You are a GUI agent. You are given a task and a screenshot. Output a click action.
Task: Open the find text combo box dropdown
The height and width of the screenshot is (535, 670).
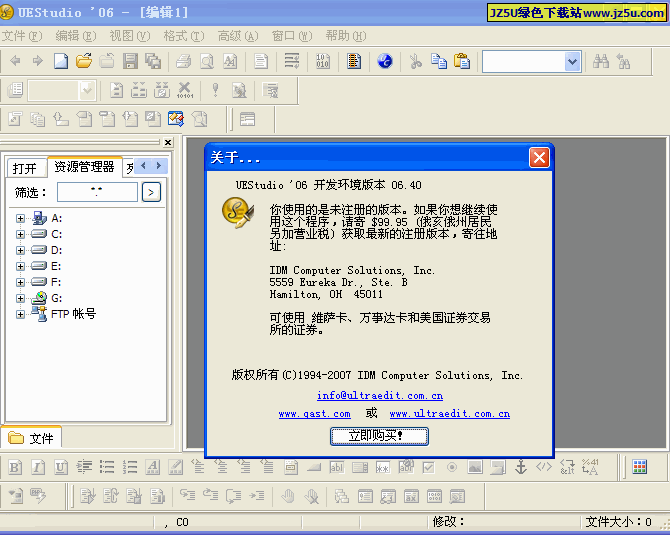(x=573, y=62)
